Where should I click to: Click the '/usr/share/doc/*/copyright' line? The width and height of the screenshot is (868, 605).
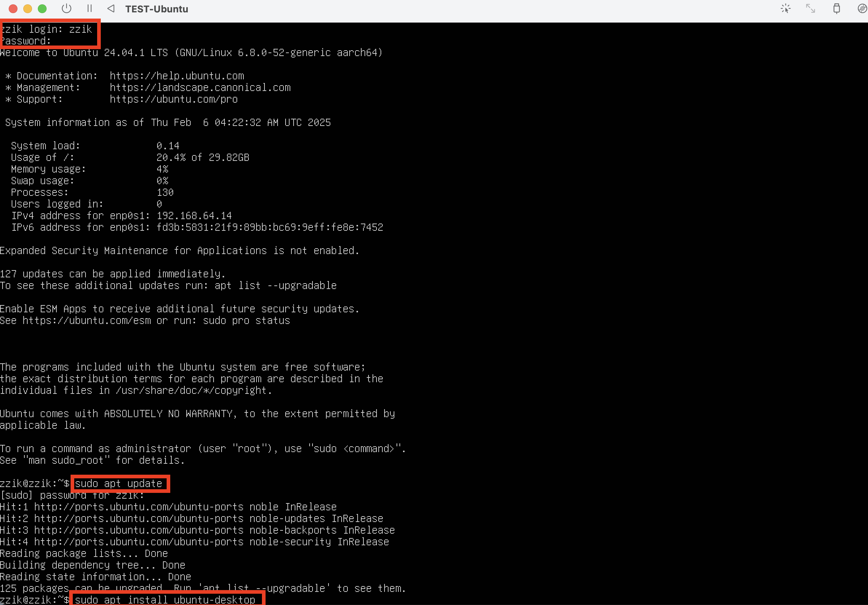click(x=136, y=391)
